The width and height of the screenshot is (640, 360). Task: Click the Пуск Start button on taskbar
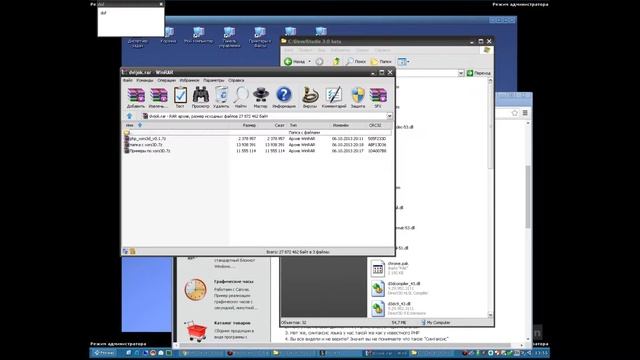point(104,353)
